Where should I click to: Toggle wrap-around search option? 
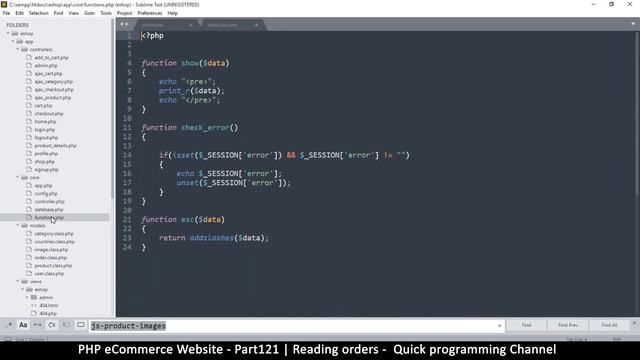52,325
